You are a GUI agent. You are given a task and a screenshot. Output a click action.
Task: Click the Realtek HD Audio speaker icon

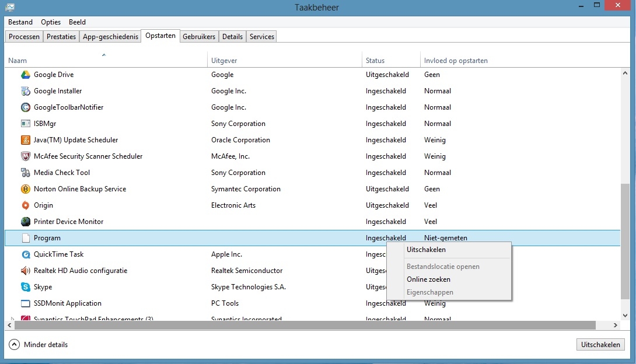click(26, 271)
